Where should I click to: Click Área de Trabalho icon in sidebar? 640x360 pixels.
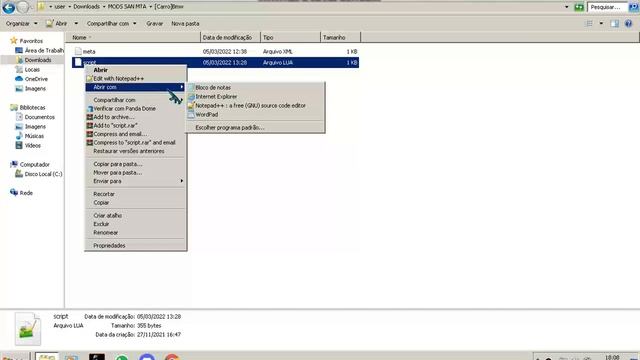[19, 51]
